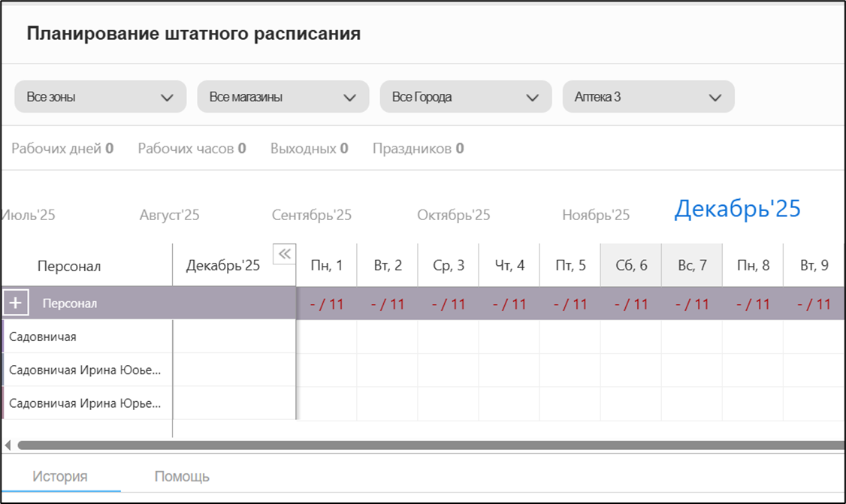Open the Помощь tab

[182, 476]
